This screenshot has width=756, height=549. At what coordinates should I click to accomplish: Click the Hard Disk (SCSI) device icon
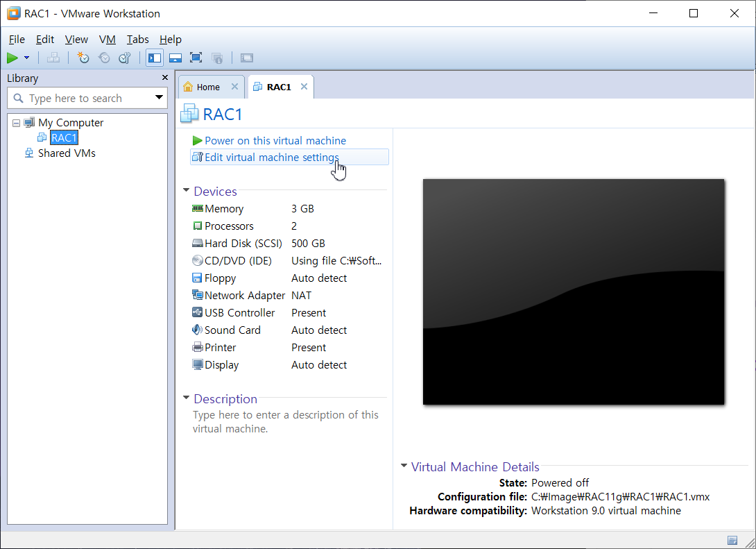pyautogui.click(x=197, y=244)
